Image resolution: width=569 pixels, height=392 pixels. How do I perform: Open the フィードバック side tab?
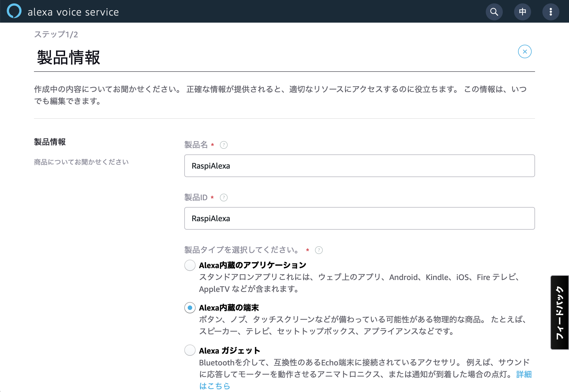pyautogui.click(x=560, y=313)
